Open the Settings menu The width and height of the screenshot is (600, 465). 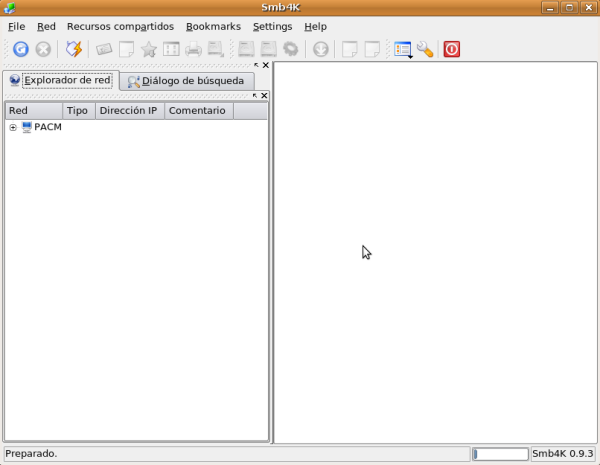click(272, 26)
